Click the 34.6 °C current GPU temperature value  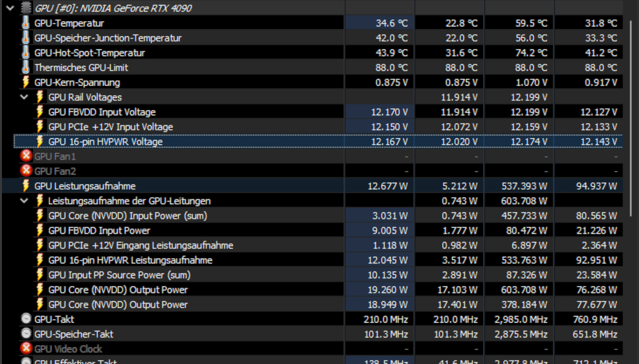coord(392,23)
